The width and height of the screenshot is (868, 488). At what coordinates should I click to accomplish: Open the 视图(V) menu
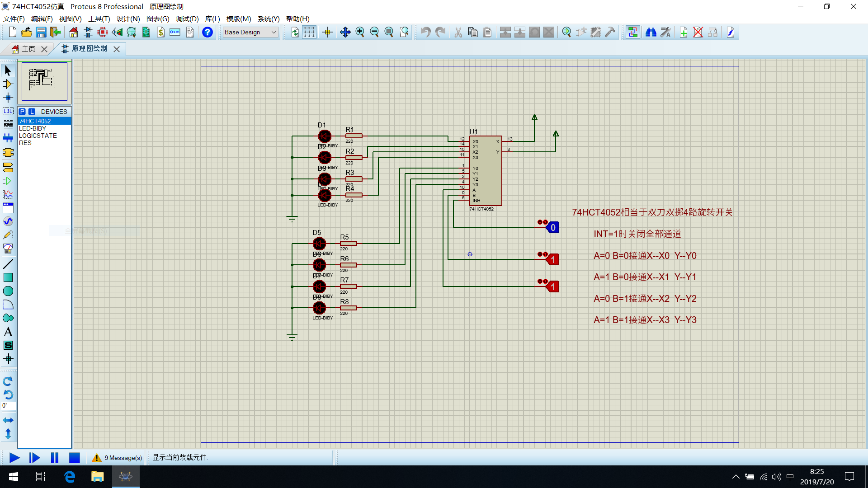point(70,19)
